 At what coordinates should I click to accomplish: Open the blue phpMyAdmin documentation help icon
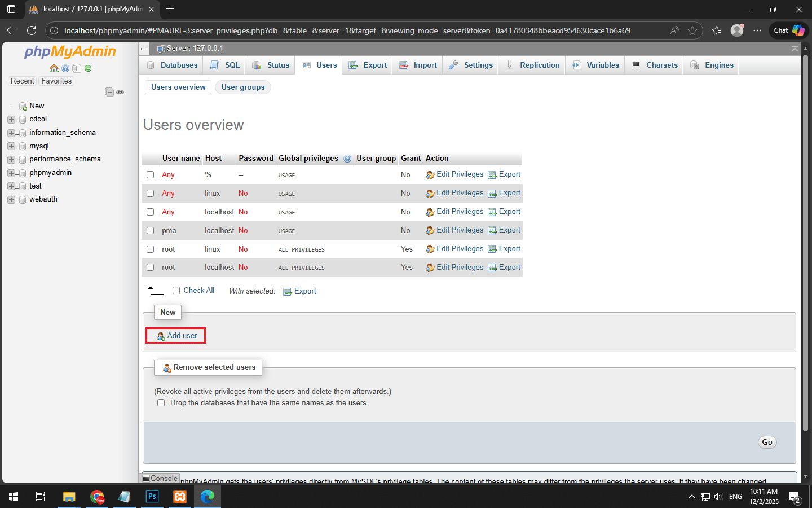click(65, 68)
